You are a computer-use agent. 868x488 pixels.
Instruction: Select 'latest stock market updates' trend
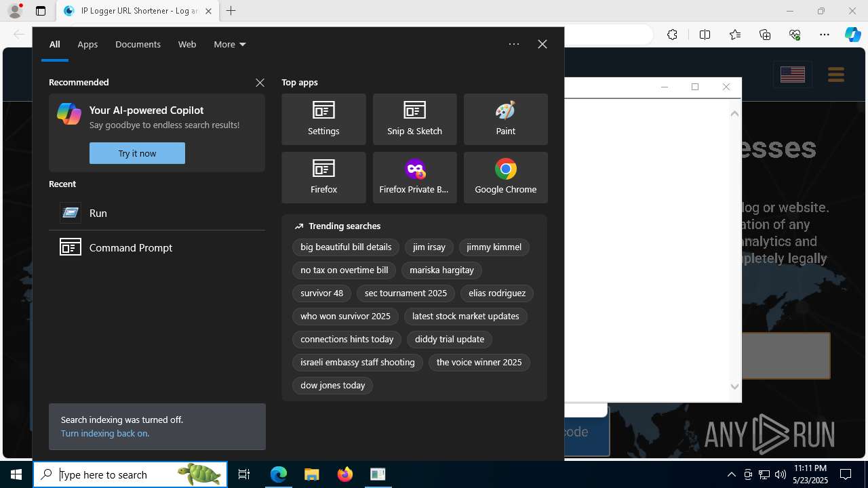click(465, 317)
